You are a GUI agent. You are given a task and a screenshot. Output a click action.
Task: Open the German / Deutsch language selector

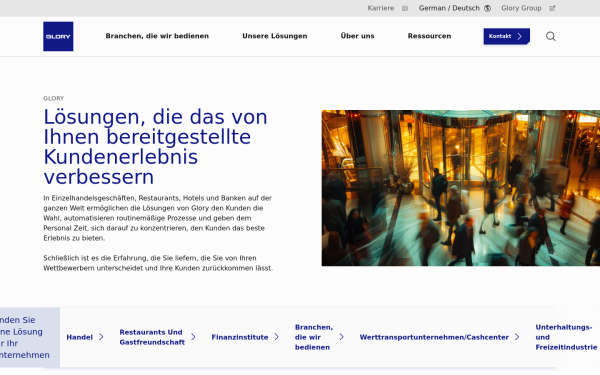(x=449, y=8)
